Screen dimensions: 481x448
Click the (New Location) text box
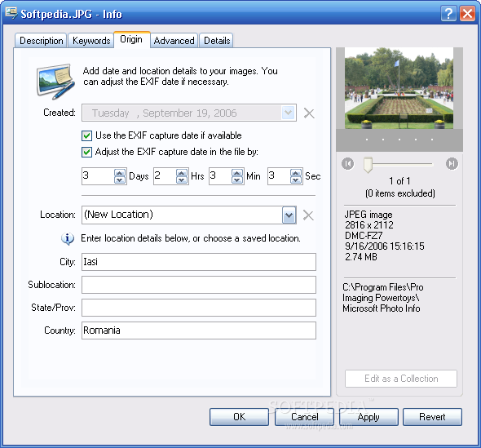point(182,215)
